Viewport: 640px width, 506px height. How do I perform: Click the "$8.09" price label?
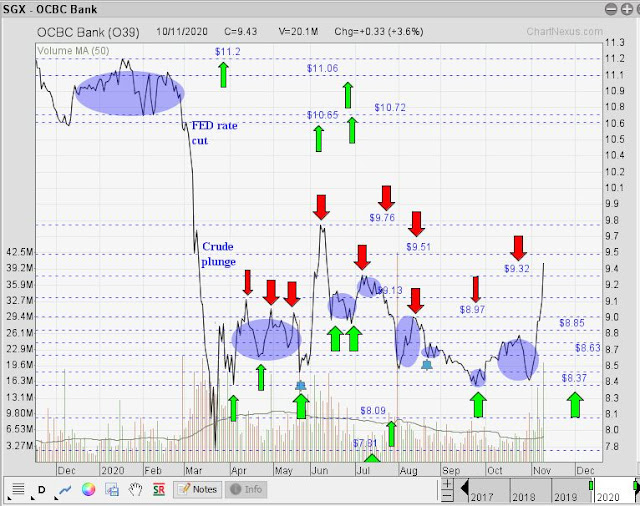pos(373,411)
